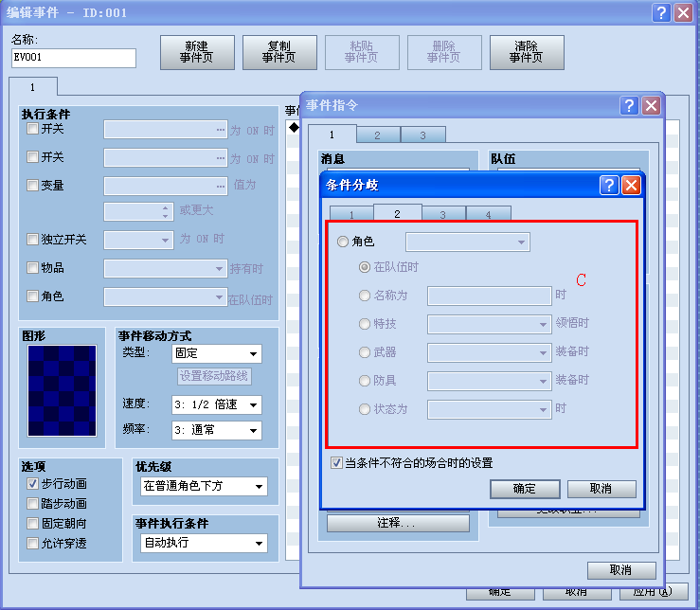Click ellipsis of first 开关 selector
The image size is (700, 610).
221,130
